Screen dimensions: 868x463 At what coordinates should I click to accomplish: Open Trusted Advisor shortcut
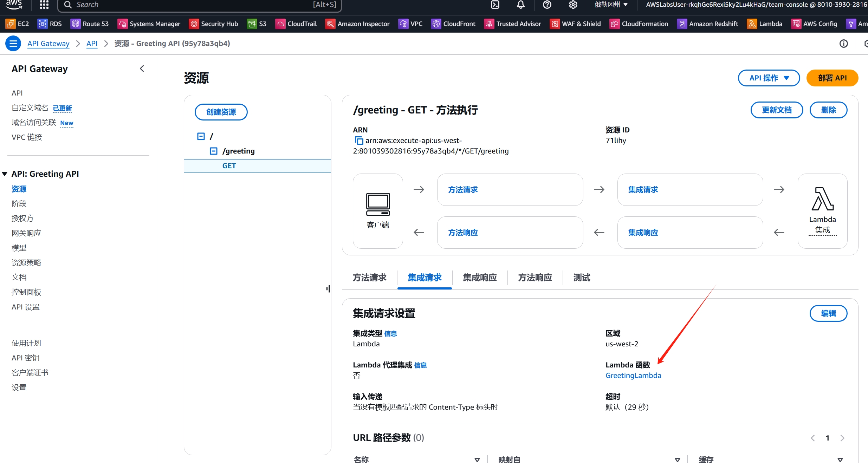point(513,24)
